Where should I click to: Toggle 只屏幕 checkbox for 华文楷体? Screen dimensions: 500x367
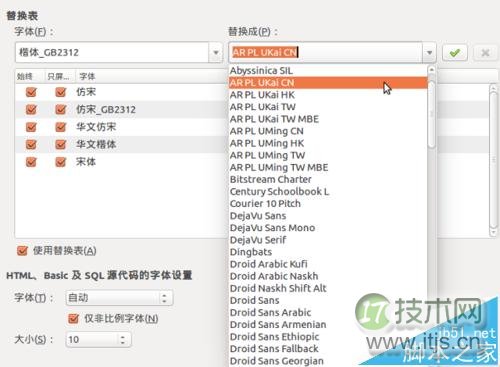[x=60, y=144]
